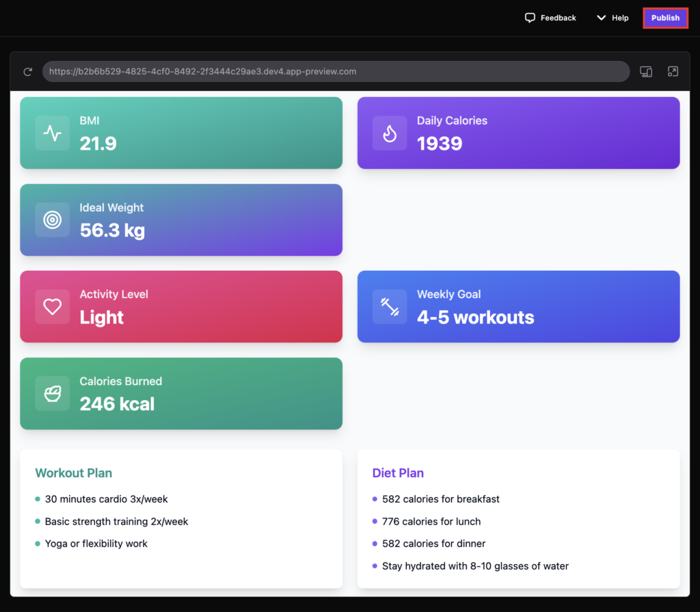Click the BMI value 21.9
The height and width of the screenshot is (612, 700).
point(99,144)
